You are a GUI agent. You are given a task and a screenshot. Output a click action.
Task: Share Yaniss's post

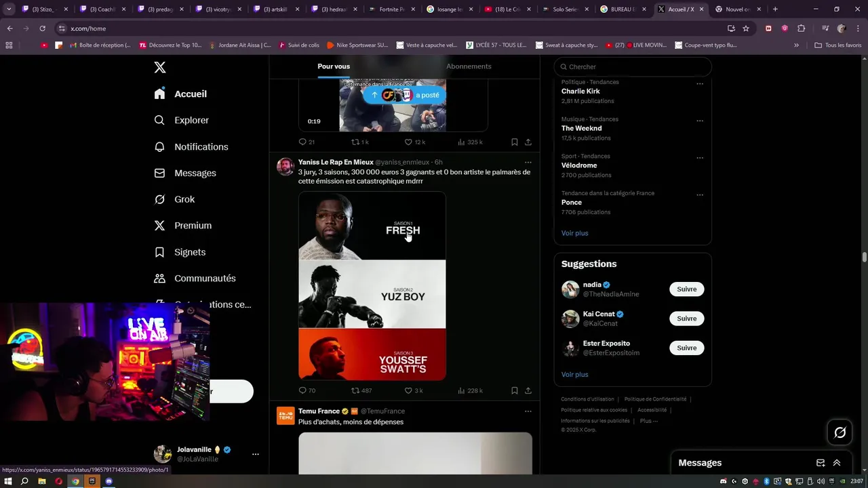point(528,391)
